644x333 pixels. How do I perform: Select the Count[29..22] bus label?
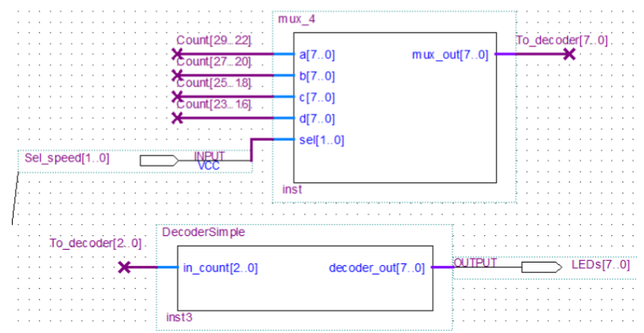(214, 40)
